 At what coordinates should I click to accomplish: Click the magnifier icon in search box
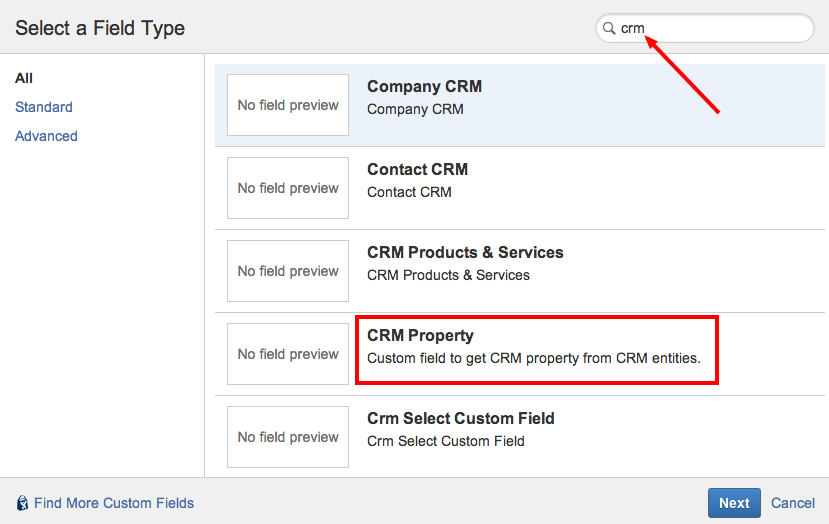tap(608, 29)
